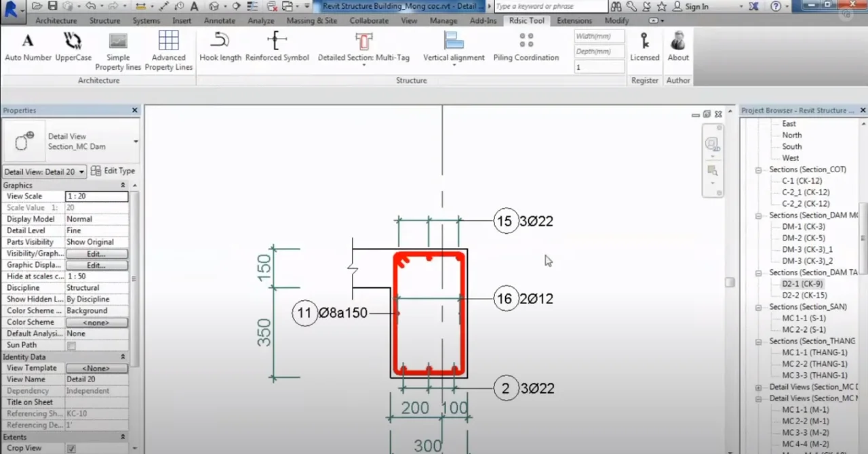The image size is (868, 454).
Task: Run the Auto Number tool
Action: pyautogui.click(x=28, y=47)
